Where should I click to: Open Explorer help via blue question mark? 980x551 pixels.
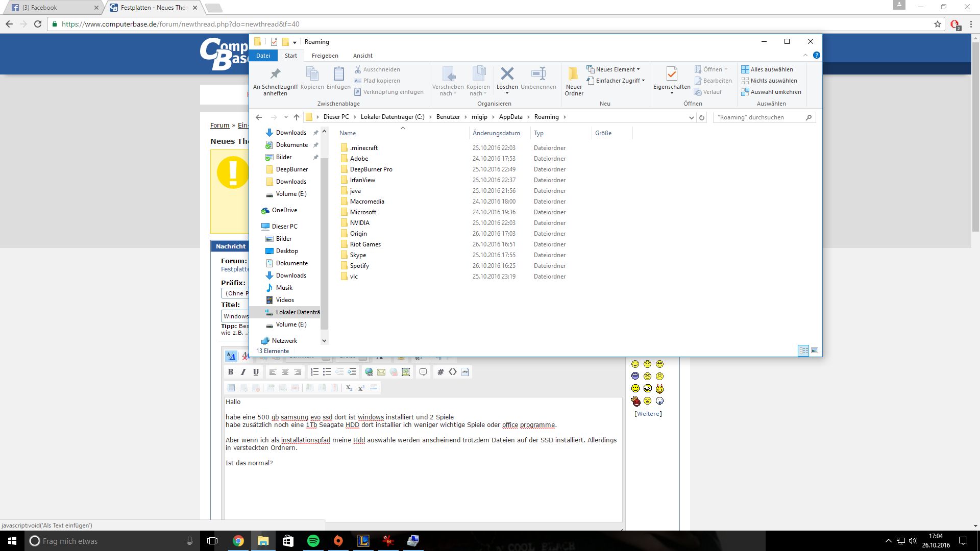[x=816, y=55]
